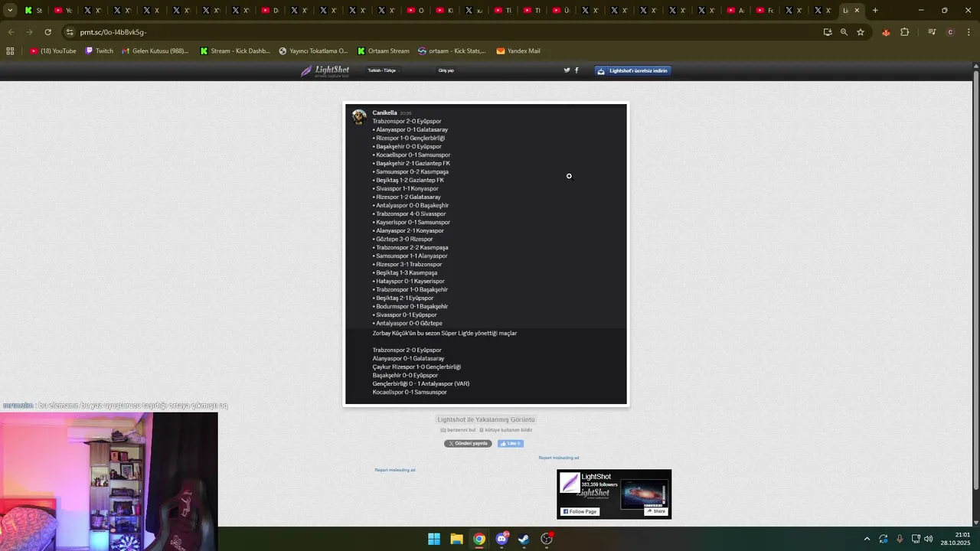This screenshot has height=551, width=980.
Task: Click Share in LightShot Facebook widget
Action: [655, 511]
